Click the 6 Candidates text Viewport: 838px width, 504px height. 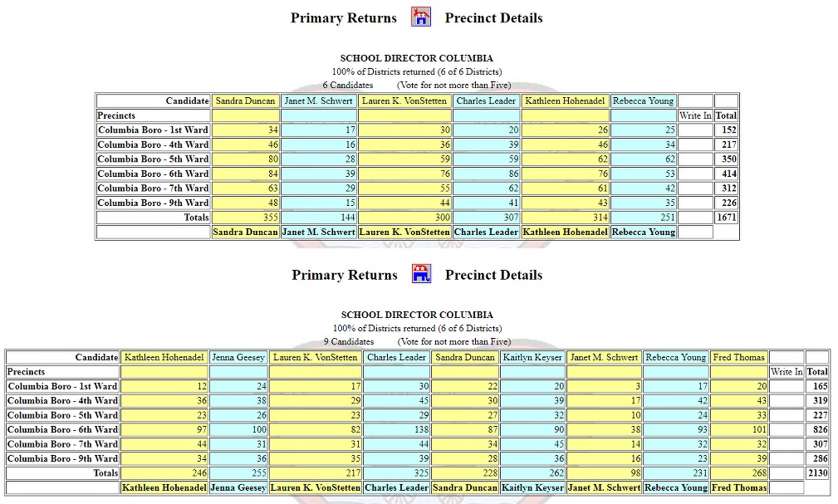pyautogui.click(x=348, y=85)
